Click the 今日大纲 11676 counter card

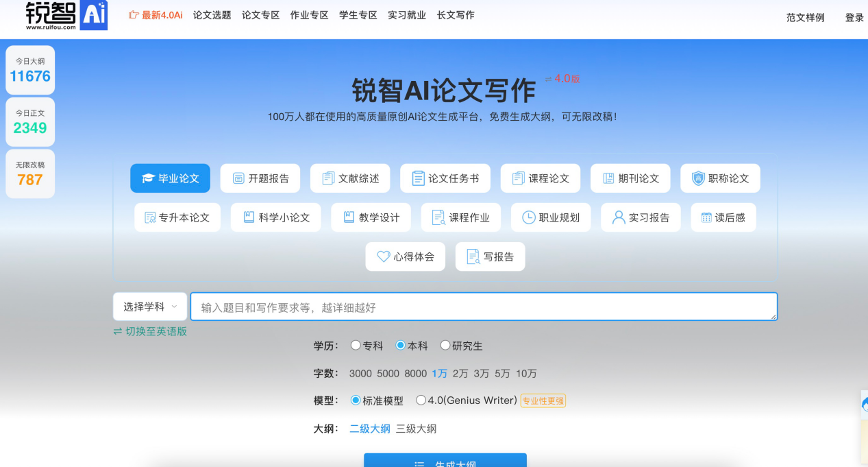(30, 70)
